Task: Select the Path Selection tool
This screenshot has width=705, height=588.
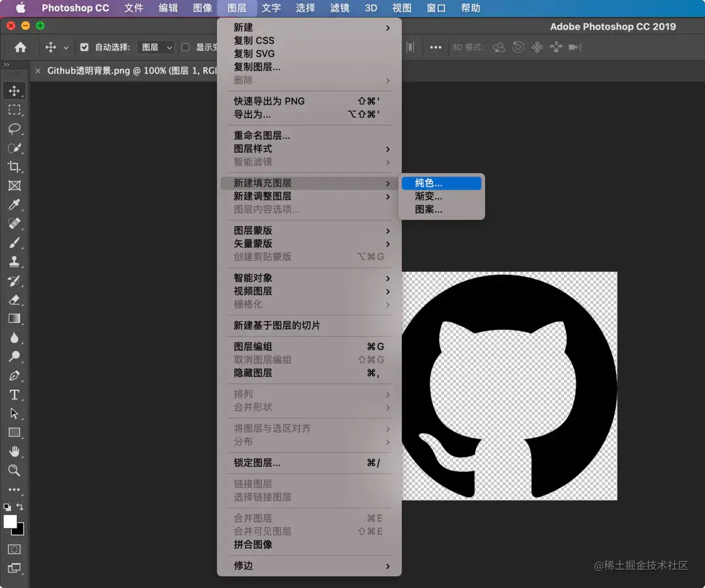Action: 15,414
